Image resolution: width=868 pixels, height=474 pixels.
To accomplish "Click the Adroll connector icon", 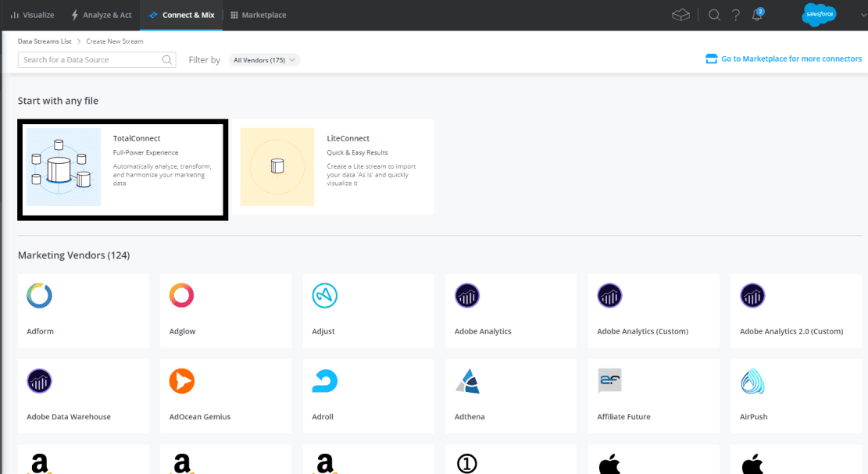I will 324,381.
